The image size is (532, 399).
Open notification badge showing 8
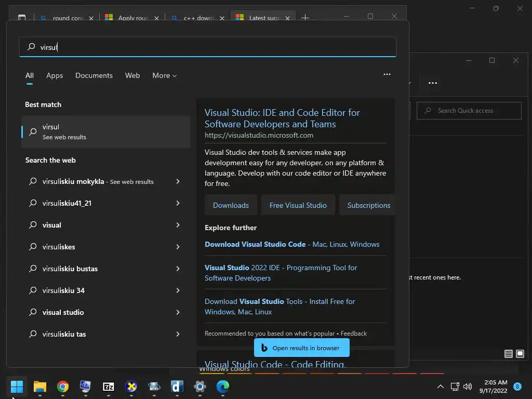(517, 387)
